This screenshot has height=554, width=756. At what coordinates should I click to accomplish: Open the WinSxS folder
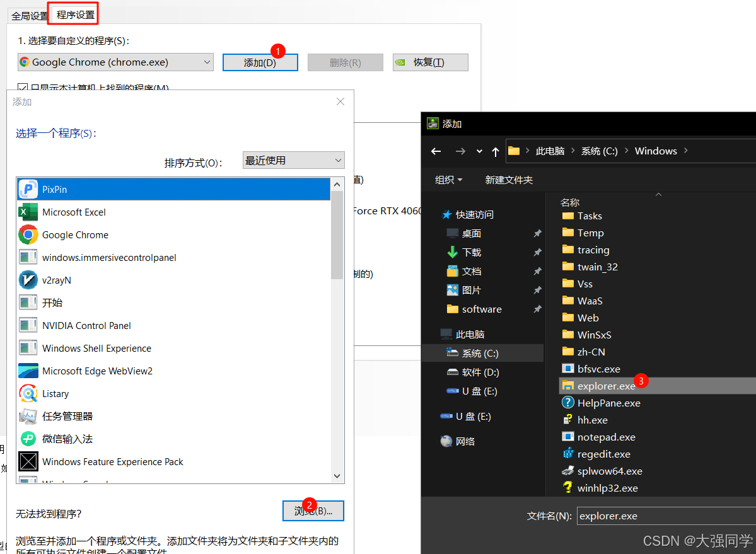click(x=594, y=335)
